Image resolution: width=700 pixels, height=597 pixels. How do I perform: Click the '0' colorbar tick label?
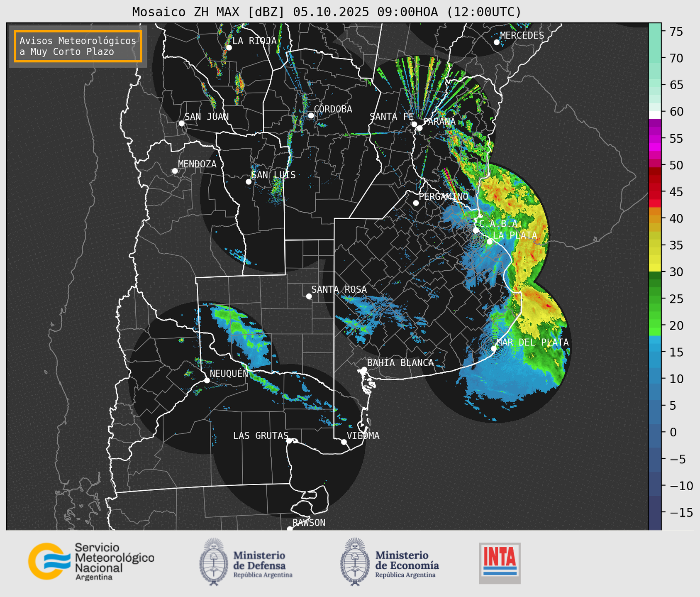[673, 432]
